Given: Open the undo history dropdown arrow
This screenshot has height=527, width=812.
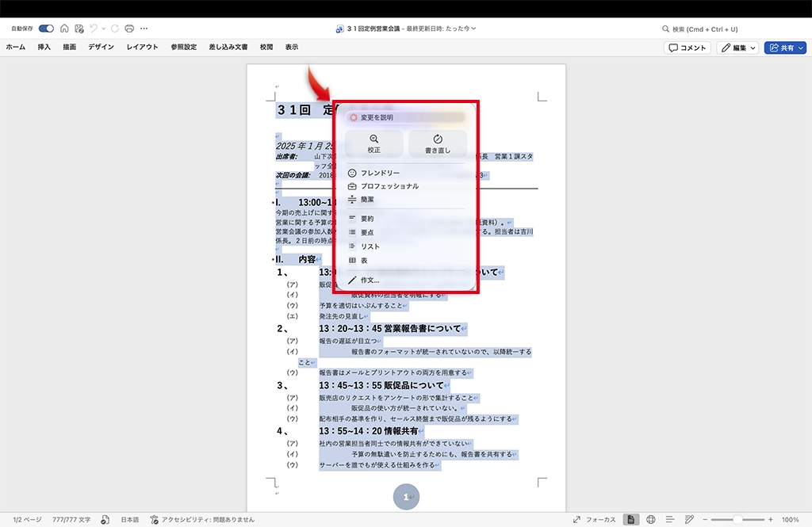Looking at the screenshot, I should [105, 29].
